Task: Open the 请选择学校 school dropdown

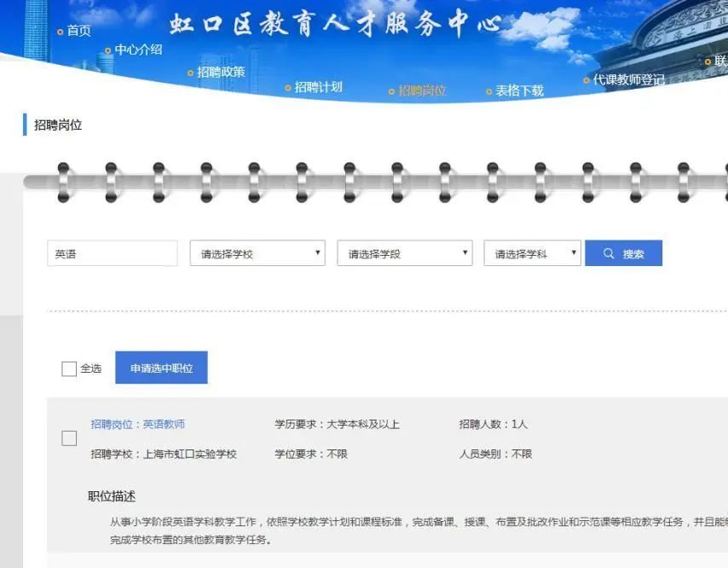Action: [x=257, y=253]
